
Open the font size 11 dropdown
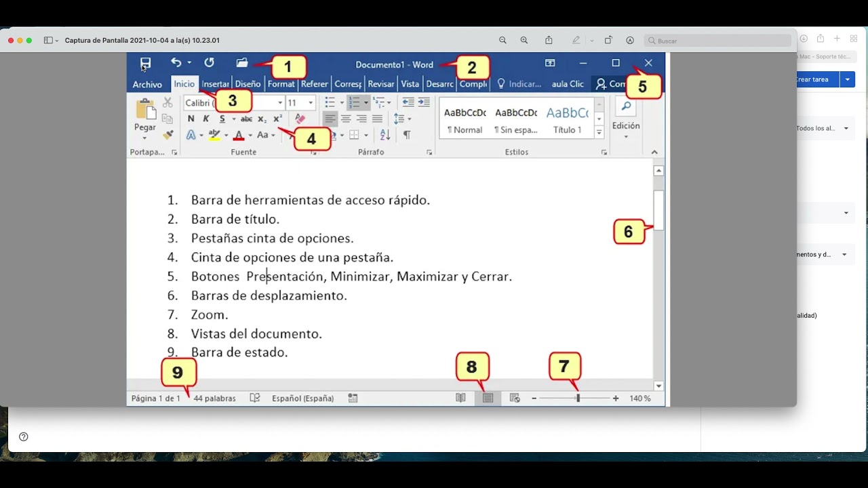click(311, 103)
